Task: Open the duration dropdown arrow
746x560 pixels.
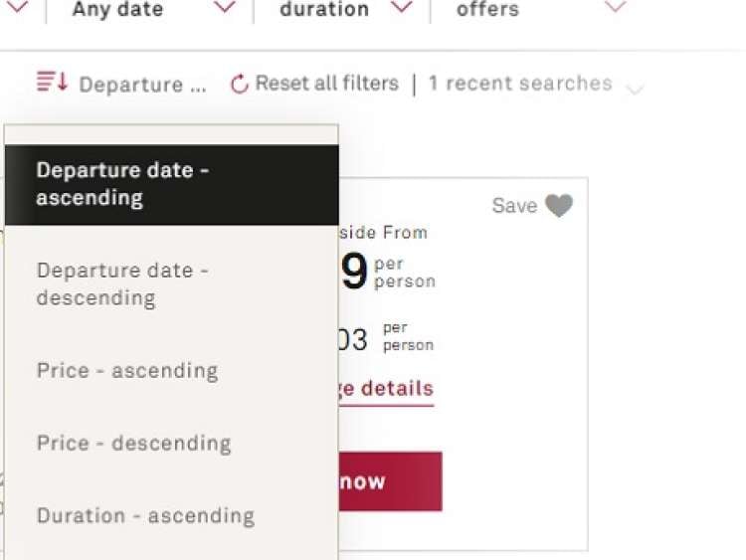Action: click(x=401, y=9)
